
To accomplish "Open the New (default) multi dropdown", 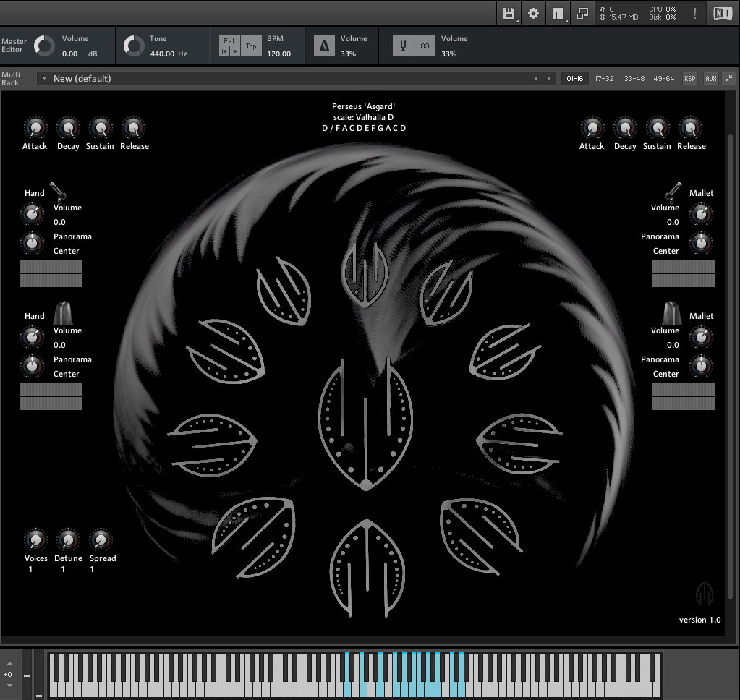I will pyautogui.click(x=45, y=79).
